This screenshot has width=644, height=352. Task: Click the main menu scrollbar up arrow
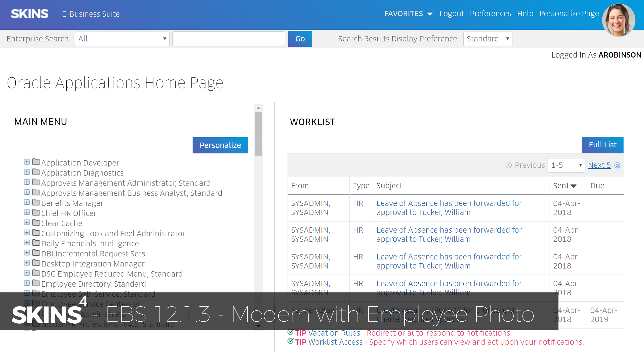click(x=258, y=108)
